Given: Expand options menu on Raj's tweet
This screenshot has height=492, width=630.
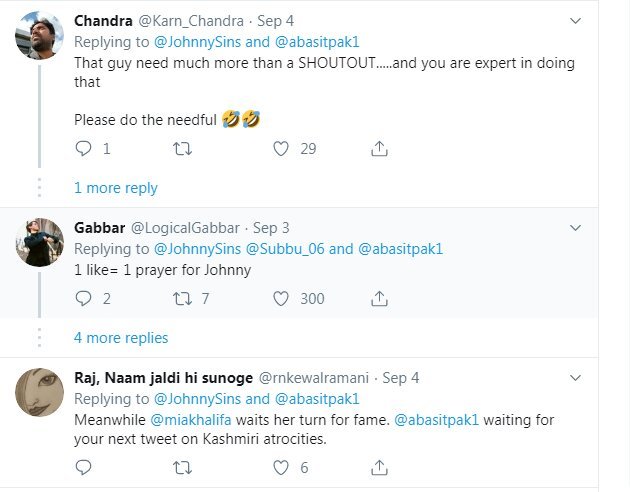Looking at the screenshot, I should coord(575,378).
